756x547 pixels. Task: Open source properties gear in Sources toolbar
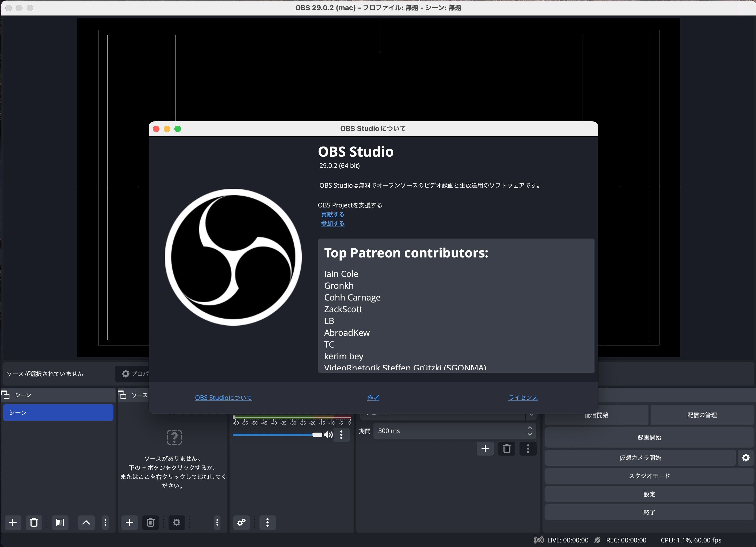176,522
